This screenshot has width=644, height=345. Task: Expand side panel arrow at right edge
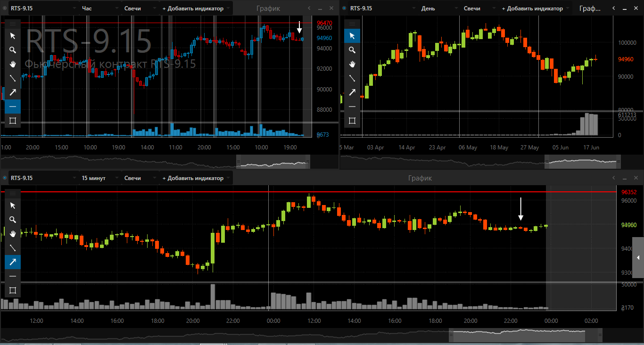point(638,257)
